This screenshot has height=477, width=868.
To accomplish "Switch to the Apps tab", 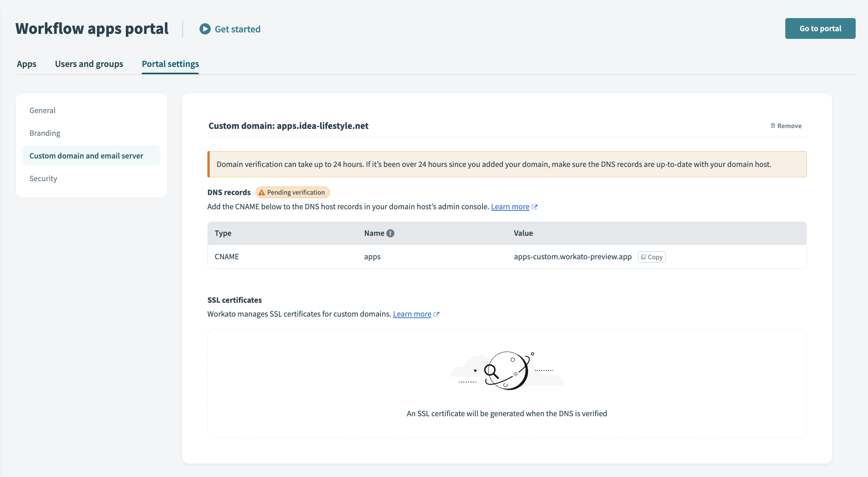I will pyautogui.click(x=26, y=64).
